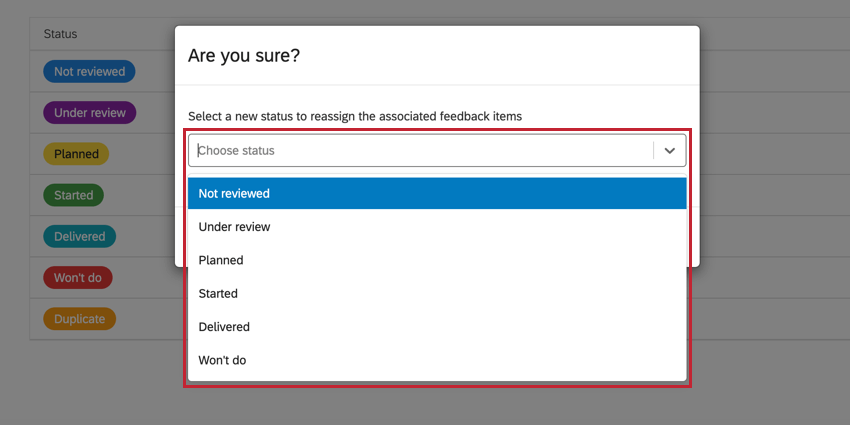Image resolution: width=850 pixels, height=425 pixels.
Task: Click the vertical divider beside the dropdown chevron
Action: [654, 151]
